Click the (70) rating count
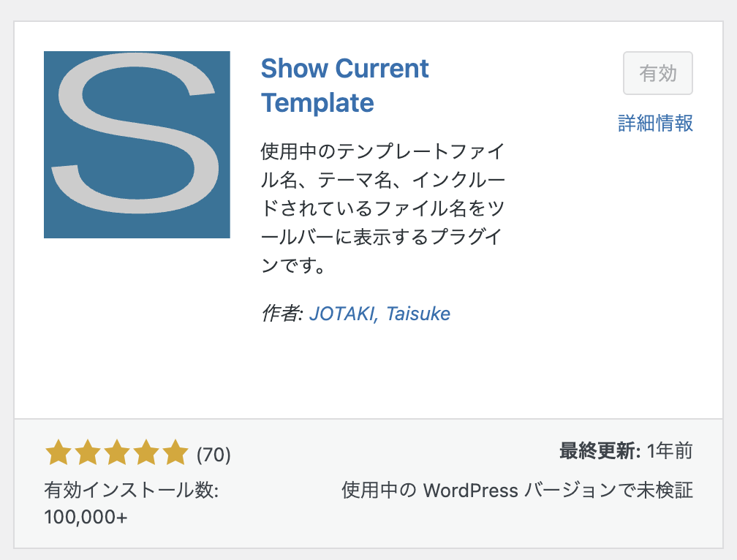This screenshot has width=737, height=560. coord(213,455)
